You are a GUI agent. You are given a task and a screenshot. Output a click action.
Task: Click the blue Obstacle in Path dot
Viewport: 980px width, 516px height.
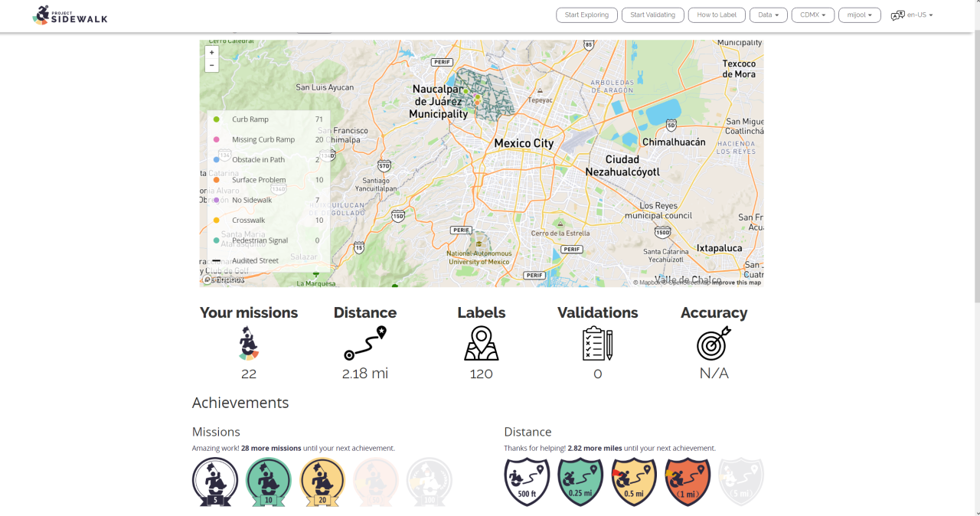point(217,159)
